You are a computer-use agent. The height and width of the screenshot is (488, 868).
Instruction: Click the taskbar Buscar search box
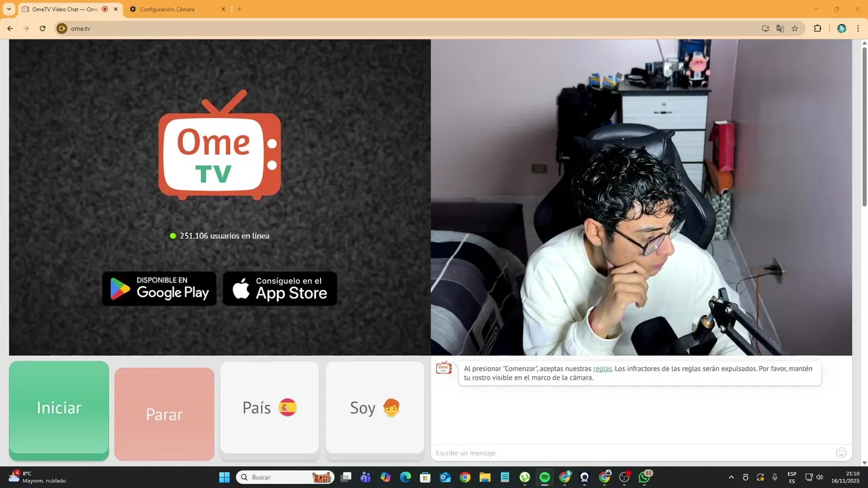(x=285, y=477)
